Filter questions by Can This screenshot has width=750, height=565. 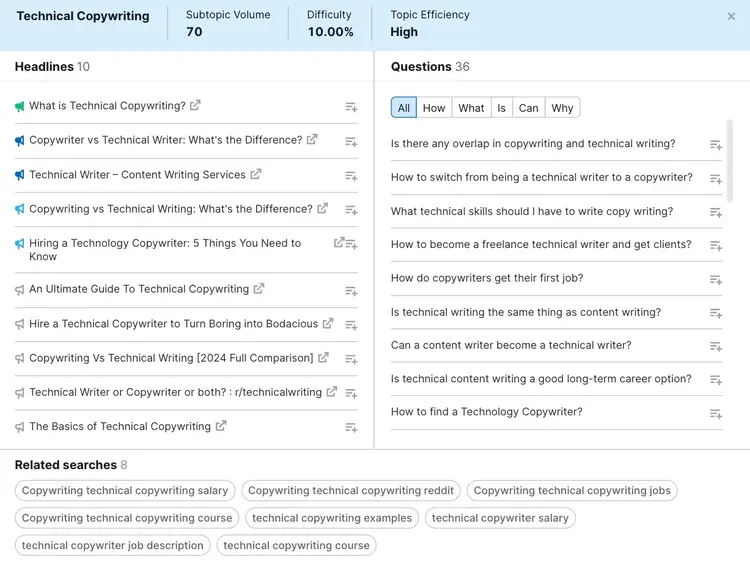(529, 108)
